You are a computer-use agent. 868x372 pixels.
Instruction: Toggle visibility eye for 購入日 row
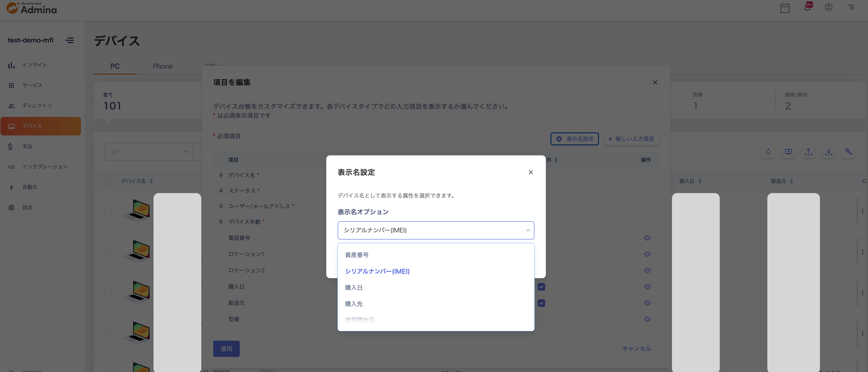[647, 287]
